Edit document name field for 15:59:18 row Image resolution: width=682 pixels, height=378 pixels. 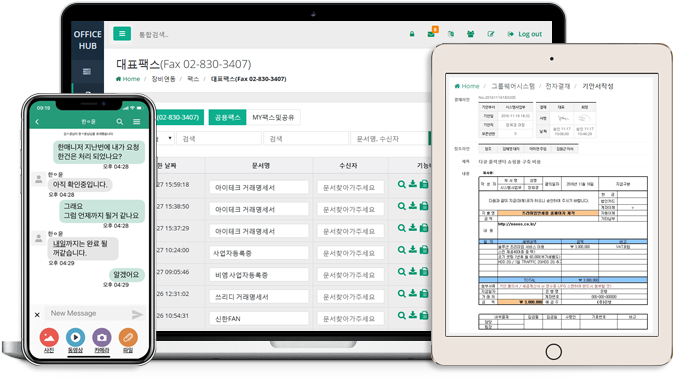coord(259,187)
